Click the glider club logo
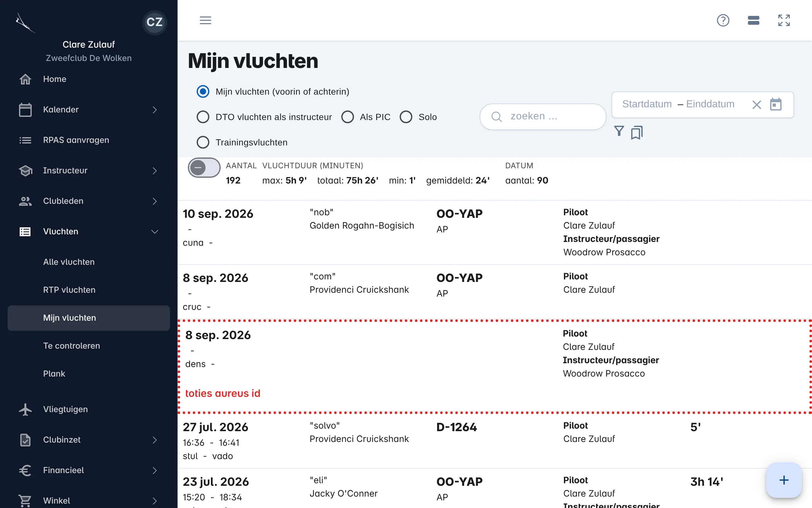This screenshot has height=508, width=812. 25,23
